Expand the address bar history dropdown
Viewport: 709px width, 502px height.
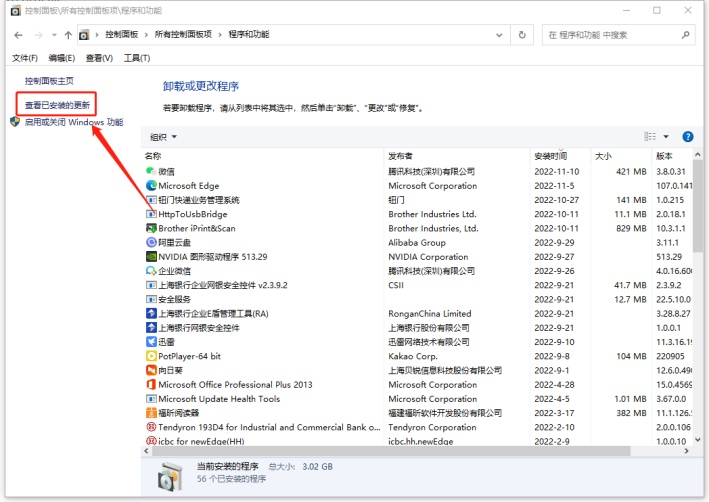coord(499,35)
